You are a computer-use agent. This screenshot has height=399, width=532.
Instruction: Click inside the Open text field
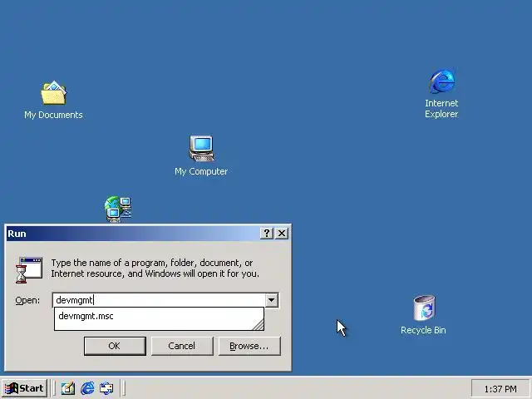click(x=159, y=300)
